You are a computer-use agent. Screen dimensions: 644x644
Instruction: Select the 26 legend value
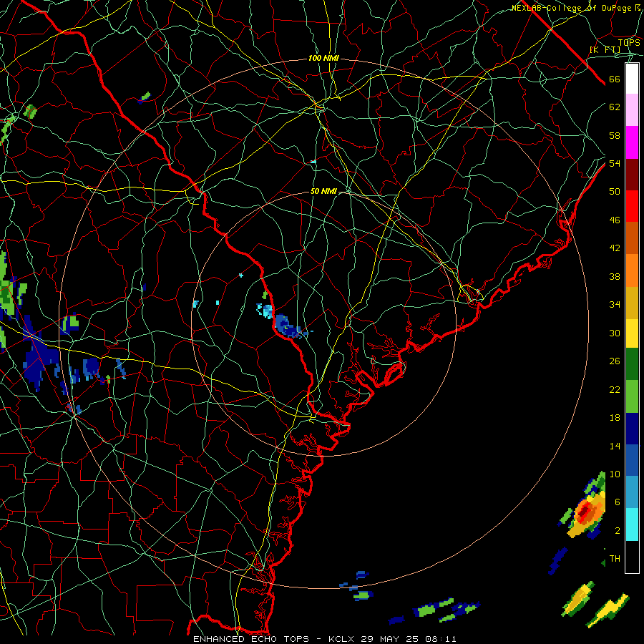coord(615,361)
